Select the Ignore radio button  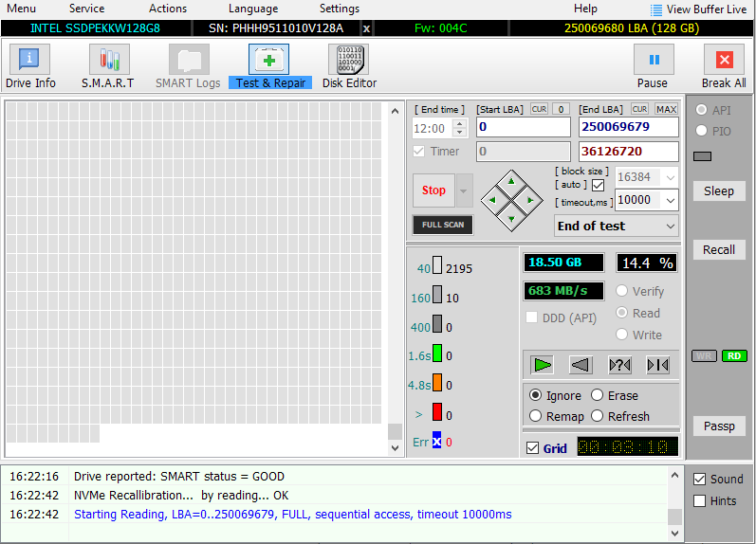click(535, 395)
